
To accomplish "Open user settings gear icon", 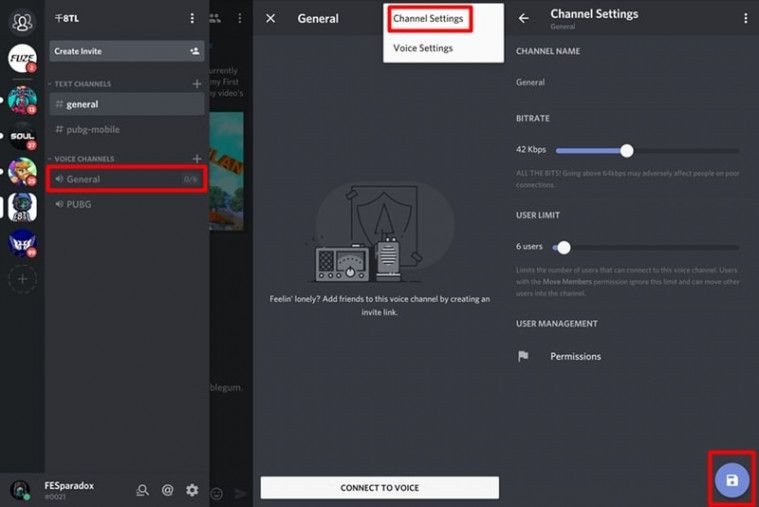I will (x=192, y=490).
